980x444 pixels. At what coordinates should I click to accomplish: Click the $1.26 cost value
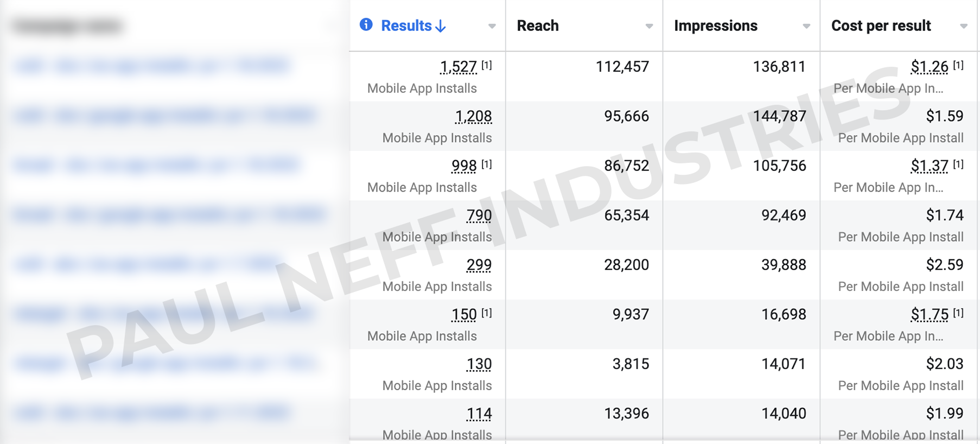pyautogui.click(x=930, y=67)
